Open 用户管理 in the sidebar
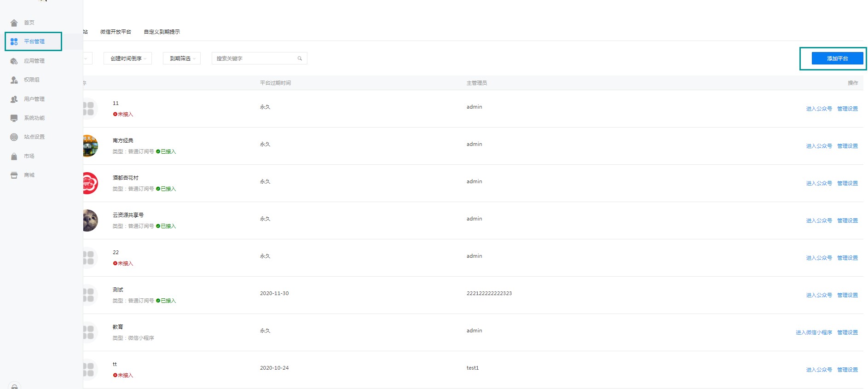The width and height of the screenshot is (868, 389). (x=34, y=99)
